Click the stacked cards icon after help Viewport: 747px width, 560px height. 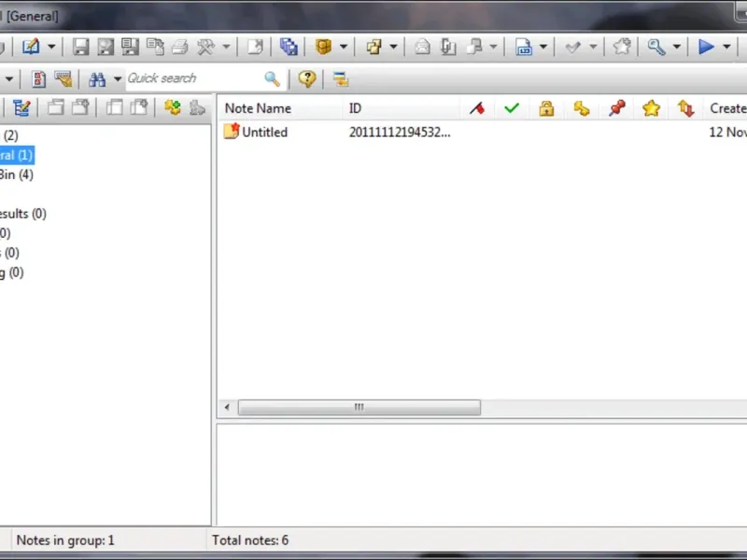click(x=340, y=79)
